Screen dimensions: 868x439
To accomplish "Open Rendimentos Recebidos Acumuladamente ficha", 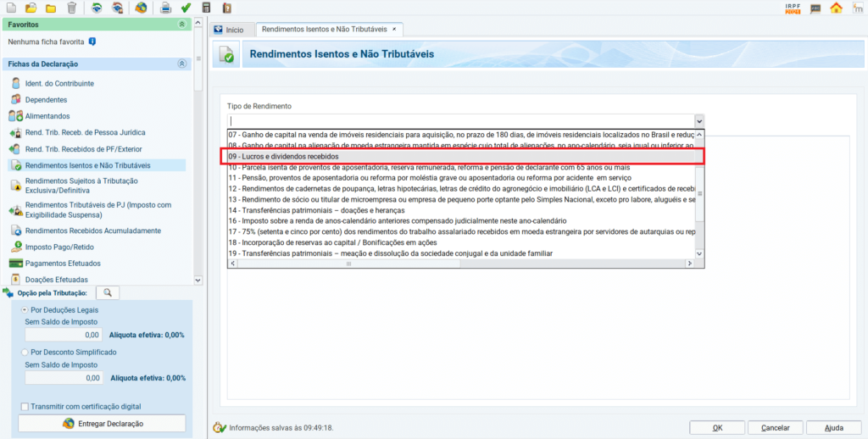I will pyautogui.click(x=93, y=231).
